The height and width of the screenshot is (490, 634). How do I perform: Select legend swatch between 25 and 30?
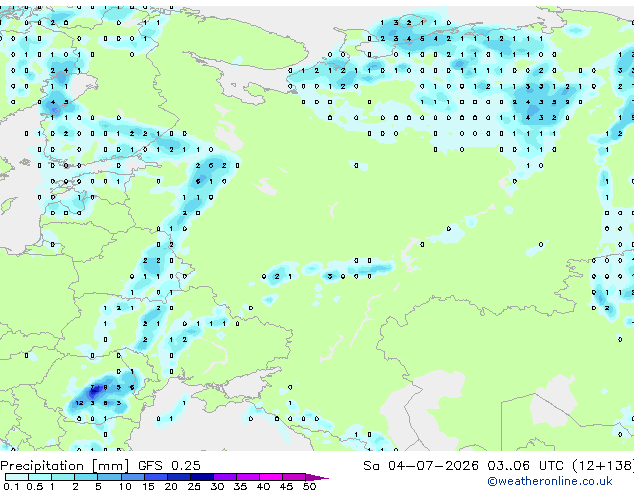[x=202, y=477]
